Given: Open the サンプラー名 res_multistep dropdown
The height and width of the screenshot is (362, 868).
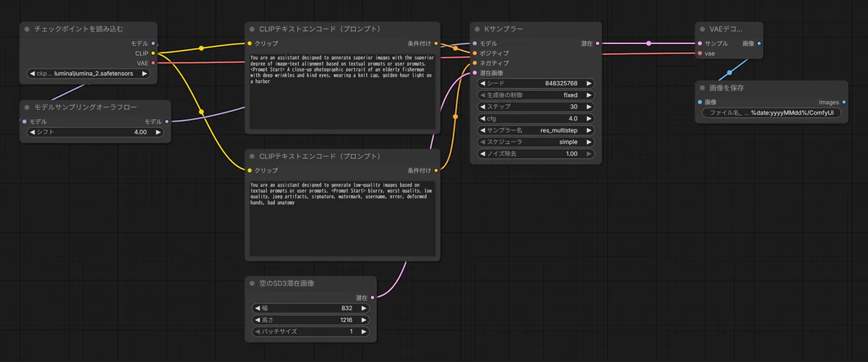Looking at the screenshot, I should (537, 130).
